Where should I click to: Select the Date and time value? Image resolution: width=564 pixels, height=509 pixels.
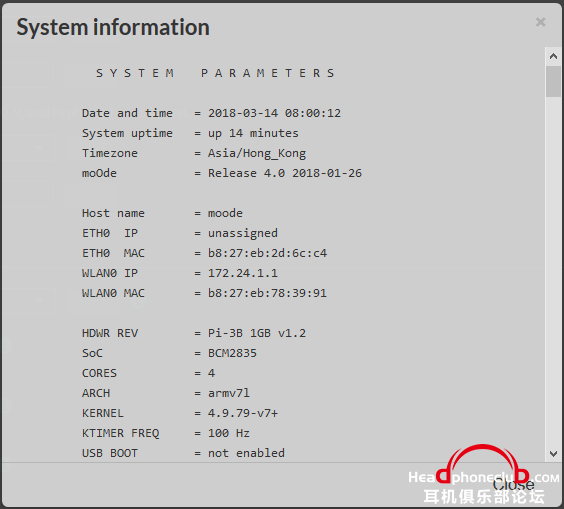click(x=274, y=113)
